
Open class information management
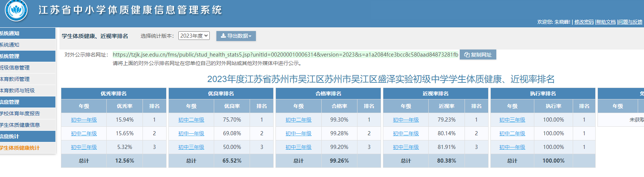pyautogui.click(x=15, y=68)
